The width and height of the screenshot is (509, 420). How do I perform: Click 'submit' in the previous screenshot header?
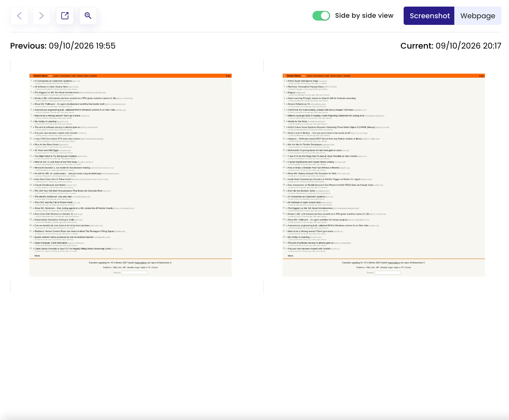coord(93,76)
